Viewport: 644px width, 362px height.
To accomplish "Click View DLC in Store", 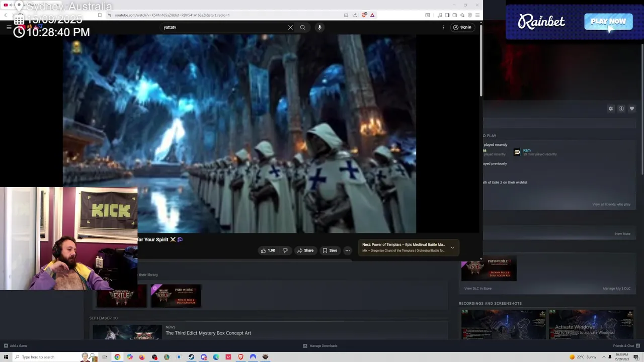I will click(x=478, y=289).
